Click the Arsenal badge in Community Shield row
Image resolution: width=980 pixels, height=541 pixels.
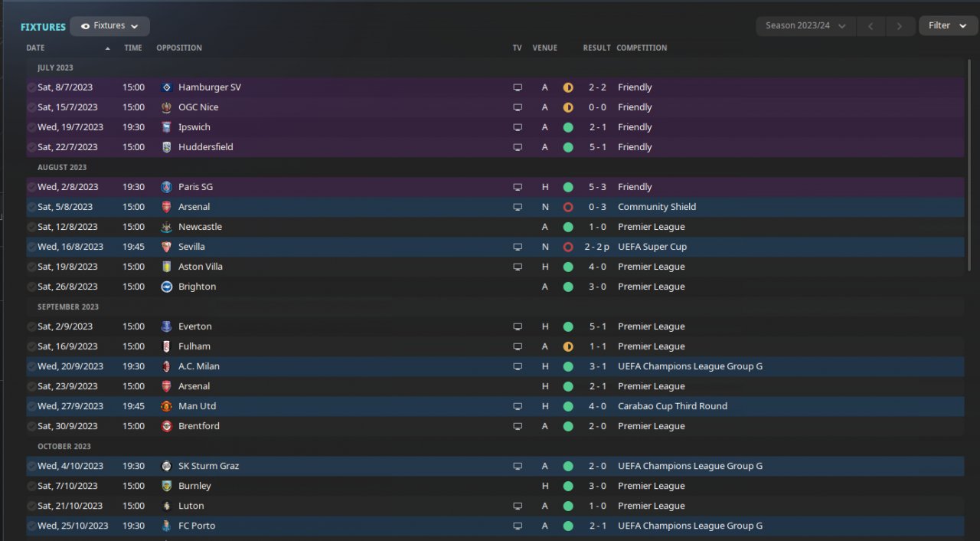click(x=167, y=207)
